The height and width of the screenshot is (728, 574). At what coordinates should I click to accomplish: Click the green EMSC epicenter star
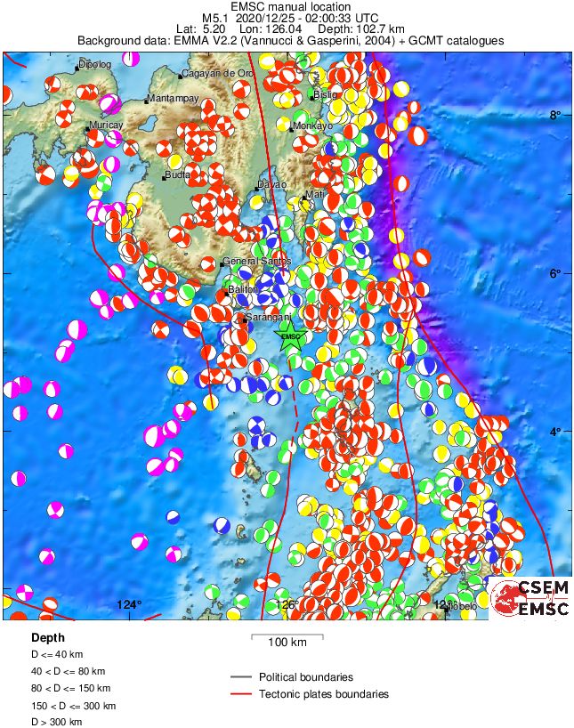tap(291, 336)
